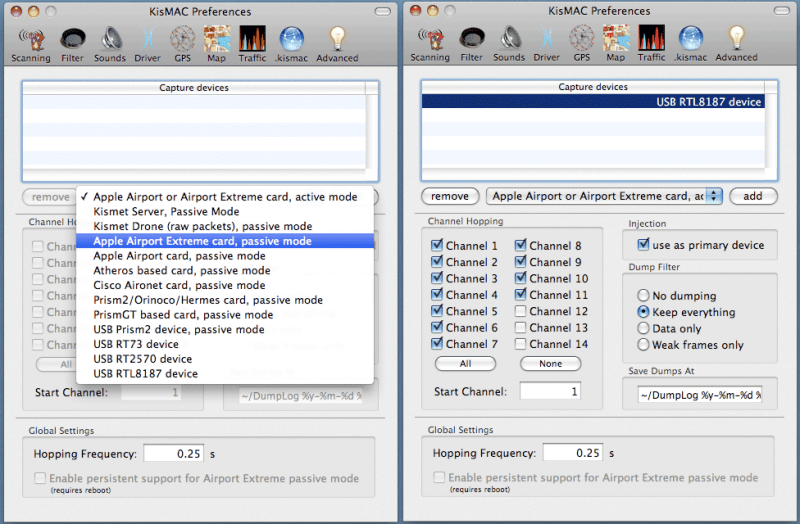Click None channels button in right window

pyautogui.click(x=551, y=364)
